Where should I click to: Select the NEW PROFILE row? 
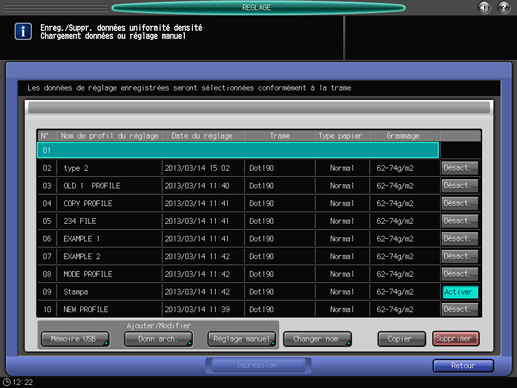pos(238,309)
